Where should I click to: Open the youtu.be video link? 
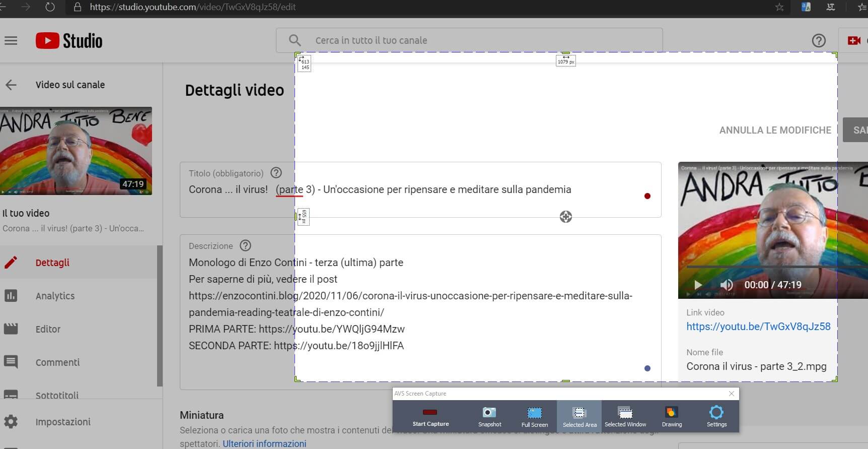758,327
